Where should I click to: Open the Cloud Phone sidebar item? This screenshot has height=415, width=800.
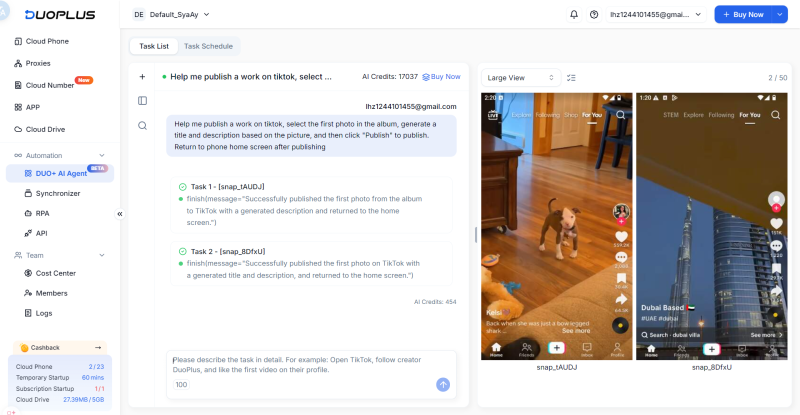(48, 41)
